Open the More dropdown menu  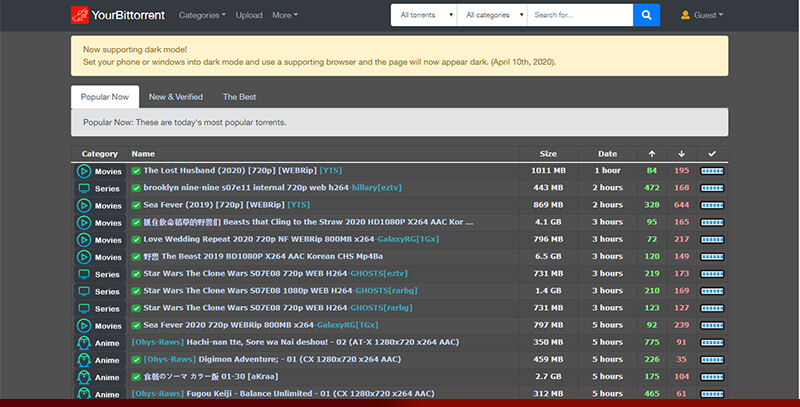coord(285,15)
